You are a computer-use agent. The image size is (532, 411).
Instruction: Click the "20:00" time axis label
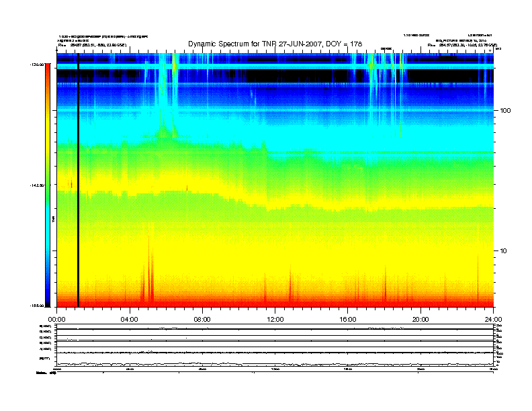[x=420, y=320]
